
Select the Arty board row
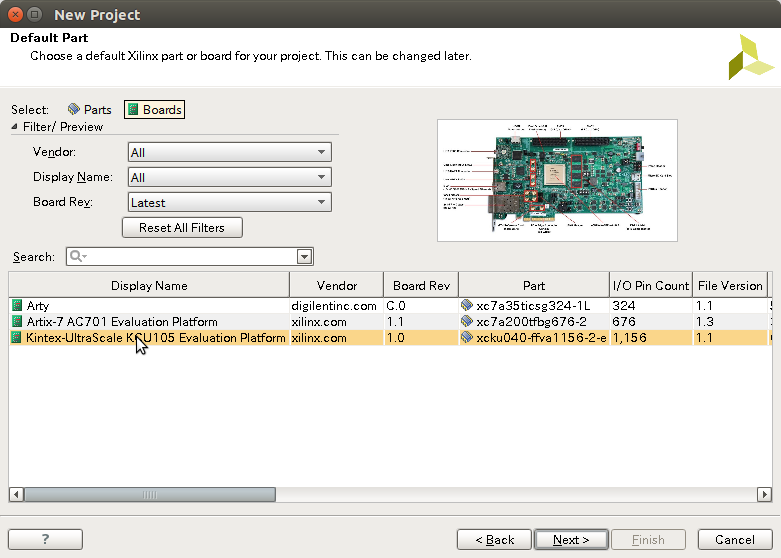click(389, 305)
